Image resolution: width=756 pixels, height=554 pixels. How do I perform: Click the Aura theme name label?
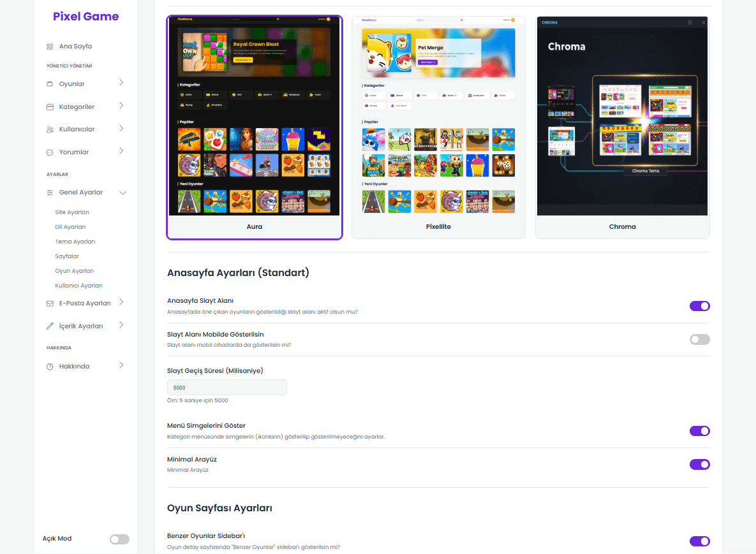pos(255,227)
